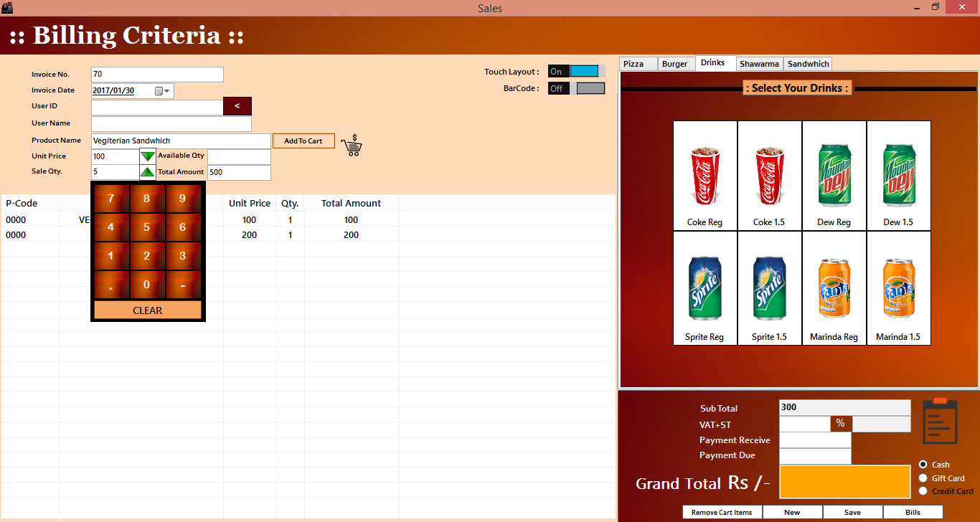Screen dimensions: 980x522
Task: Click inside the Payment Receive field
Action: tap(815, 440)
